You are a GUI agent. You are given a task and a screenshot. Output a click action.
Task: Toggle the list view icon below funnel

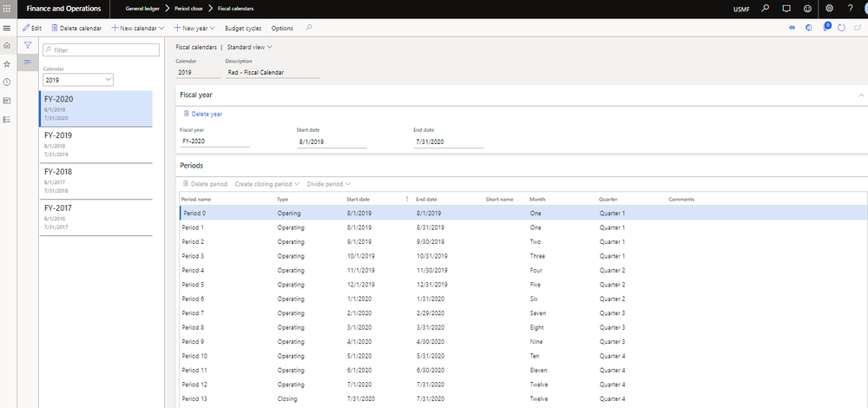[27, 62]
